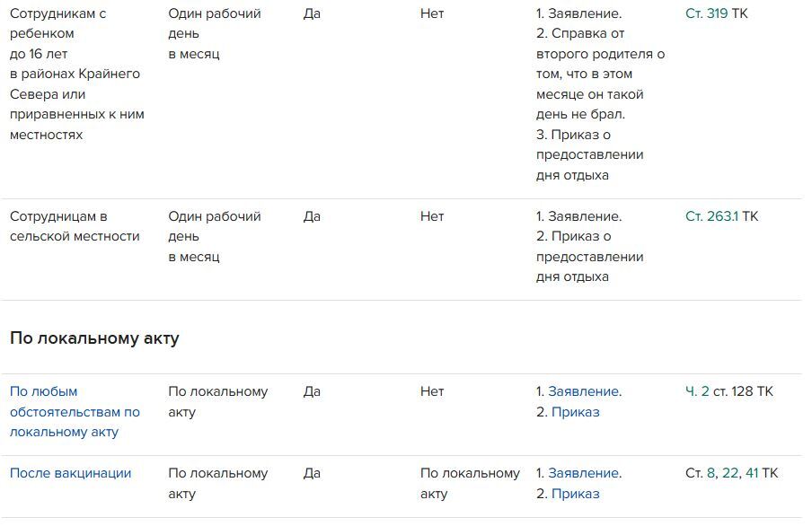This screenshot has height=526, width=812.
Task: Click the 'После вакцинации' link
Action: click(x=70, y=473)
